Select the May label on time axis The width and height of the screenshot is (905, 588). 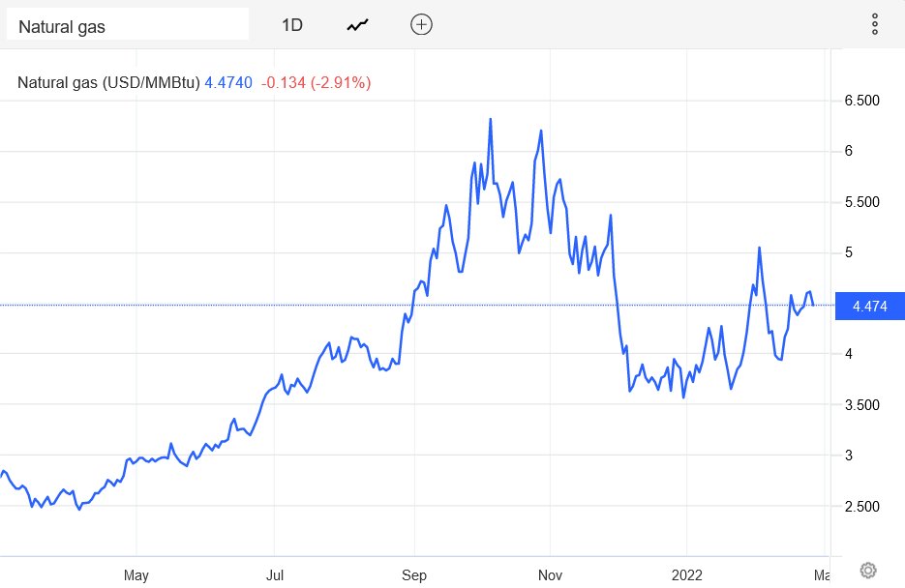136,574
